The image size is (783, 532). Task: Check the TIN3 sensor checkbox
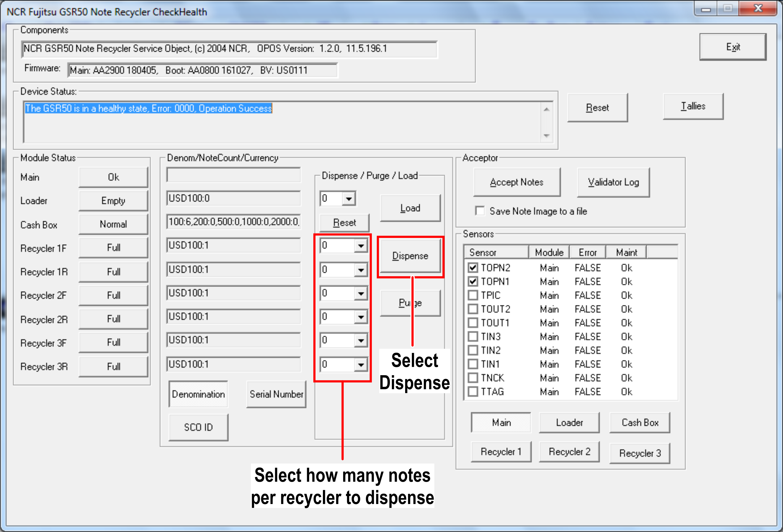point(473,336)
